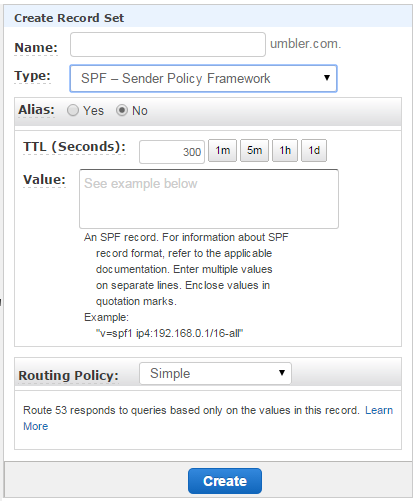Click the TTL (Seconds) label
415x501 pixels.
(74, 147)
